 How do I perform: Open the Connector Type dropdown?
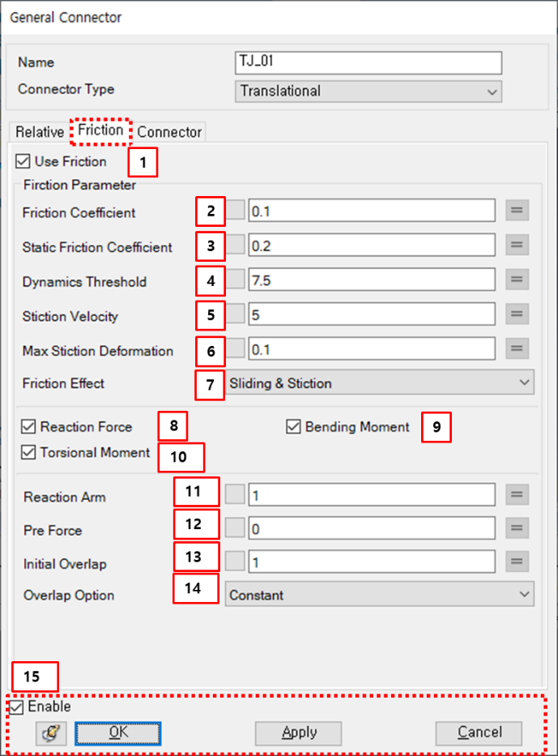point(368,91)
